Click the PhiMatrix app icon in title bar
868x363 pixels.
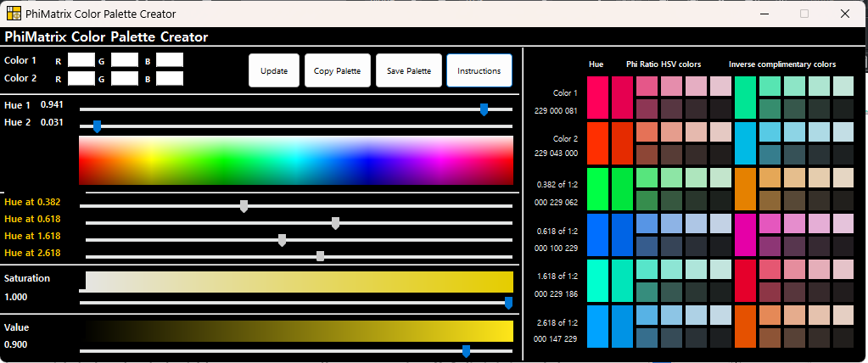click(x=14, y=14)
